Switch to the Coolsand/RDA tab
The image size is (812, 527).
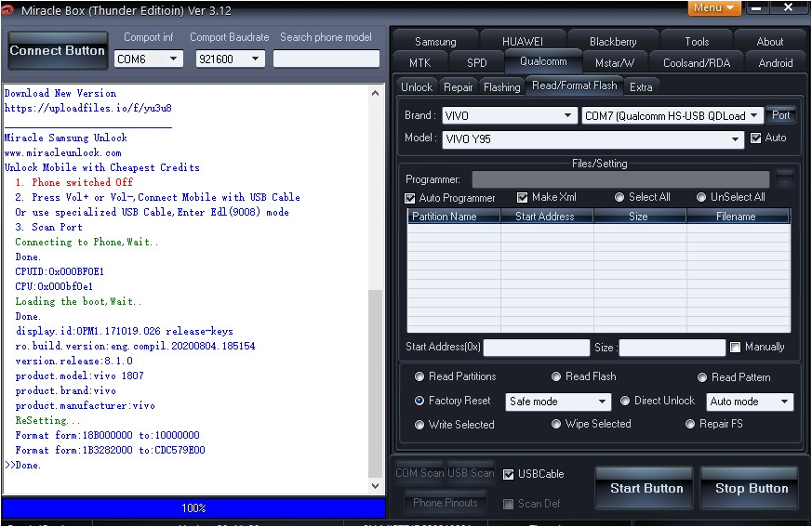[x=697, y=62]
